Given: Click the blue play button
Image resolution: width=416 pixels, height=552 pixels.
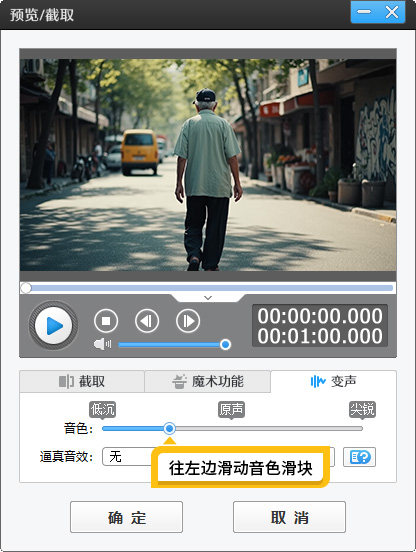Looking at the screenshot, I should coord(53,326).
